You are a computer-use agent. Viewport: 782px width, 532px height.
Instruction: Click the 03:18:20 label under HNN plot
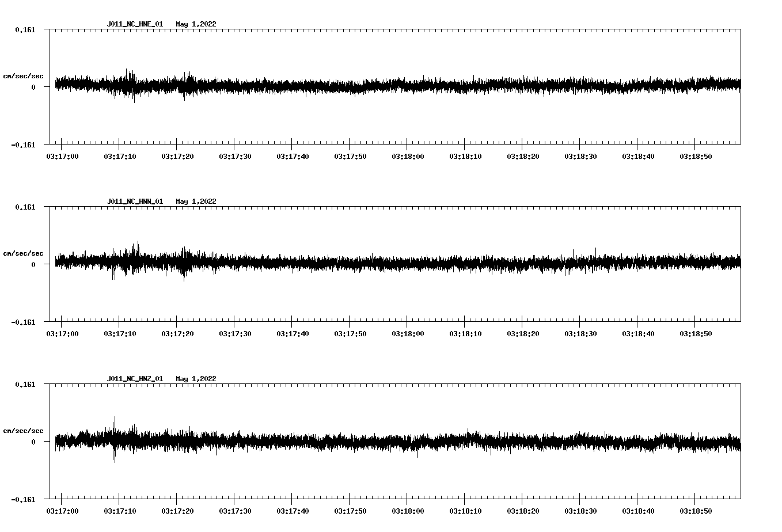coord(523,334)
